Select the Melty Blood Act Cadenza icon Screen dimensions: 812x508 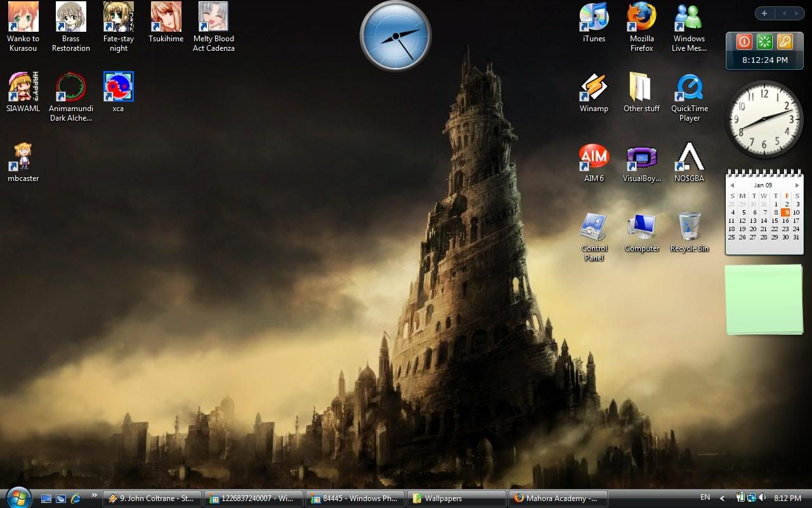click(214, 18)
